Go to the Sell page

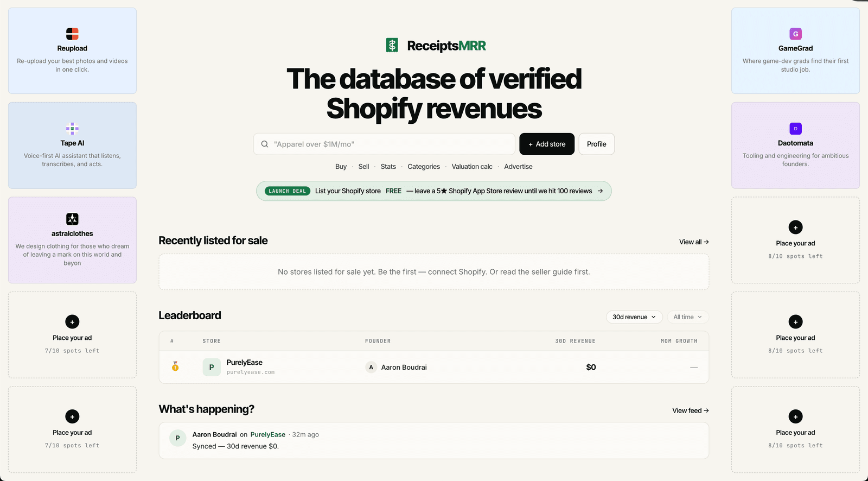tap(363, 167)
